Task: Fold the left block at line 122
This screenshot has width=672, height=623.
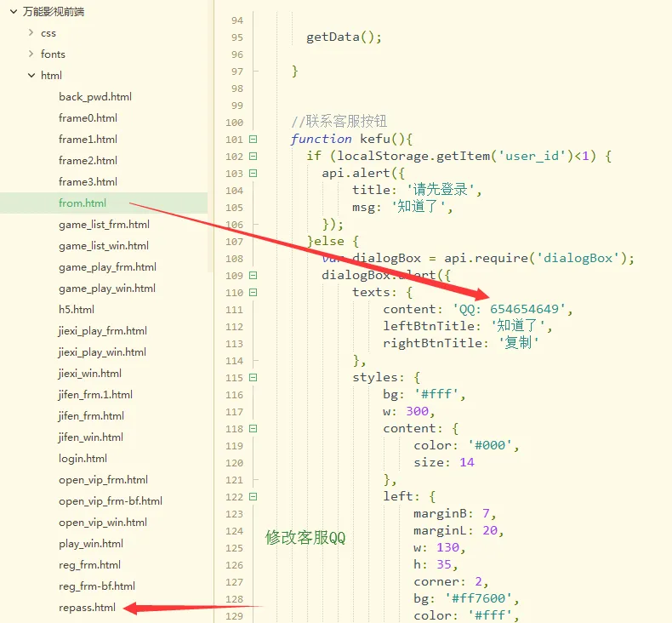Action: pos(253,497)
